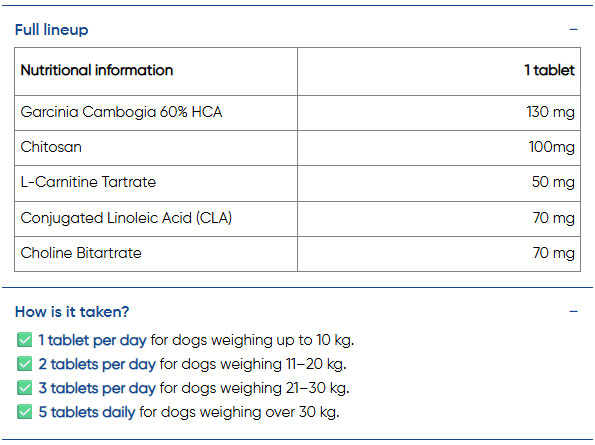Click checkmark icon beside 1 tablet per day

point(25,340)
